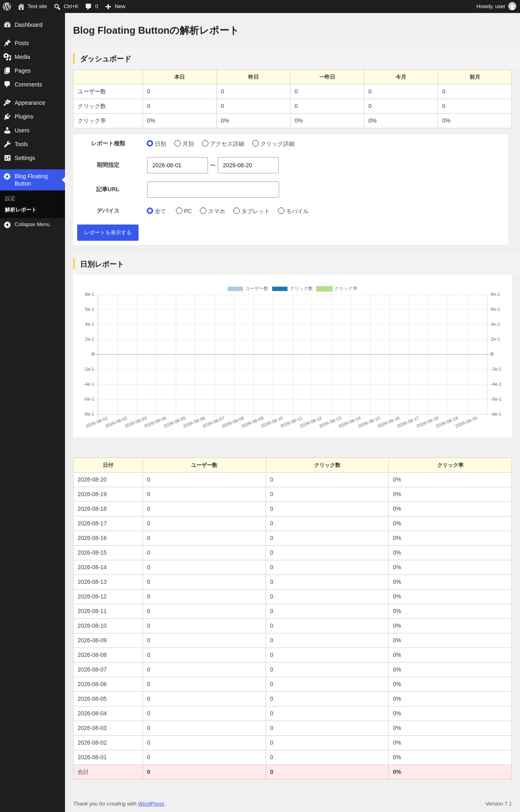Viewport: 520px width, 812px height.
Task: Click the Posts pin icon
Action: click(x=7, y=43)
